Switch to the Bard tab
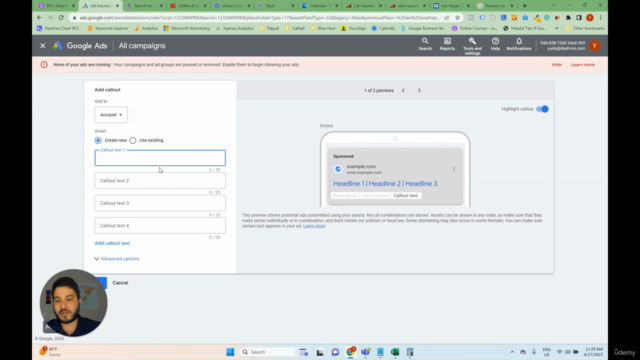Screen dimensions: 640x360 click(x=276, y=6)
